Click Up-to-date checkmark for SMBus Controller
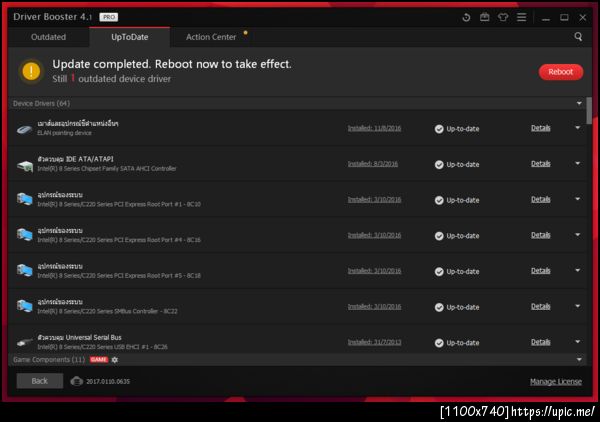 click(439, 307)
